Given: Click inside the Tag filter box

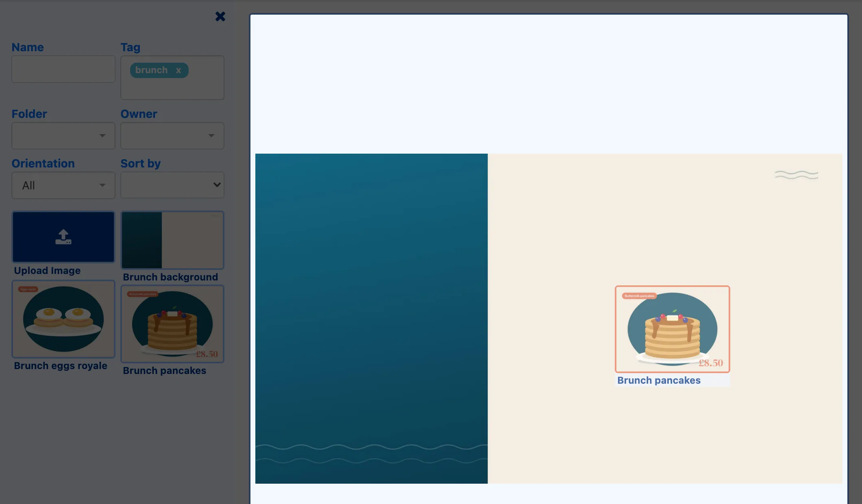Looking at the screenshot, I should pos(172,78).
